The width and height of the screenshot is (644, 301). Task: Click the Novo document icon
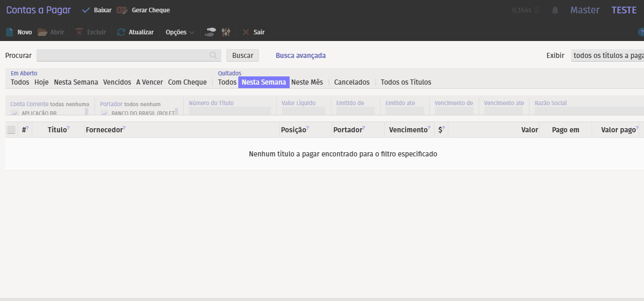click(x=10, y=32)
